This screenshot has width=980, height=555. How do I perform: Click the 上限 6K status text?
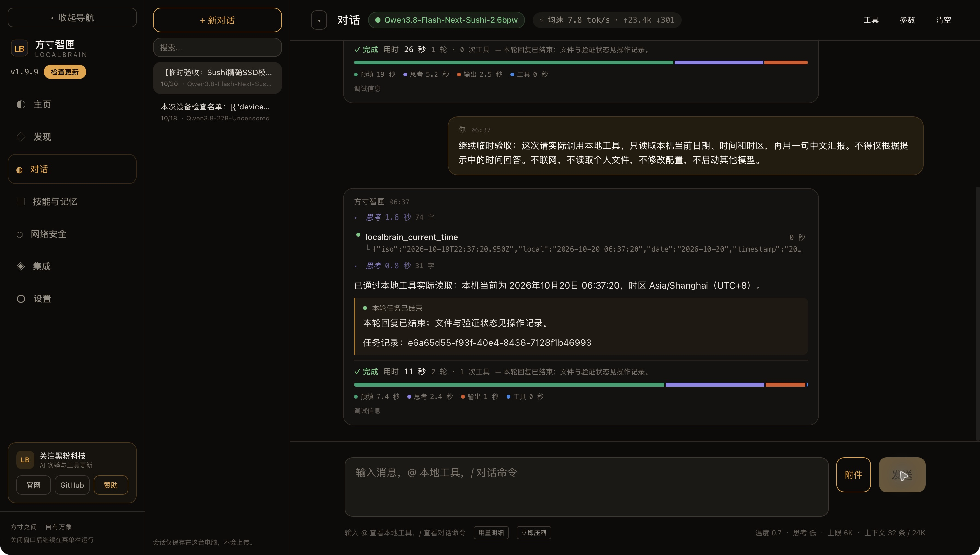click(x=840, y=533)
